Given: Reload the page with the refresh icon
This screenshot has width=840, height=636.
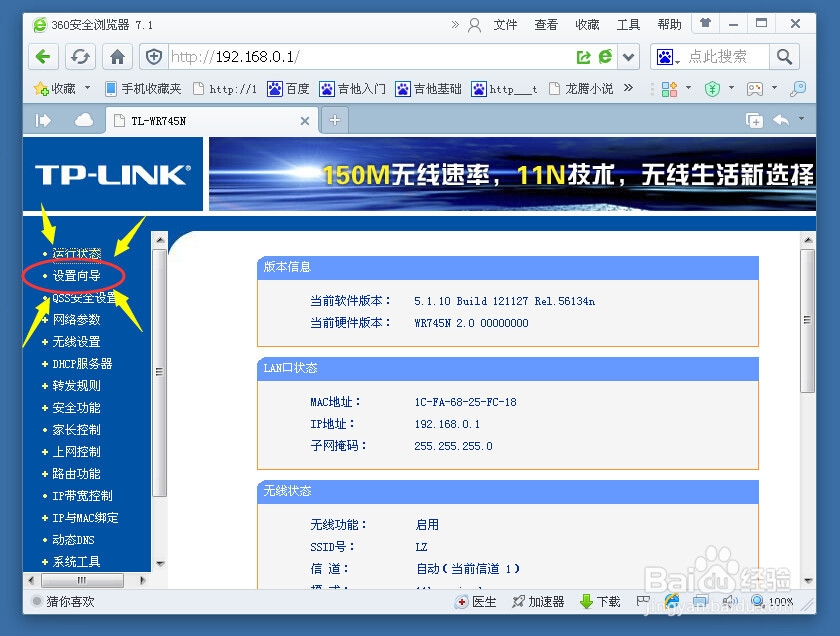Looking at the screenshot, I should coord(80,57).
